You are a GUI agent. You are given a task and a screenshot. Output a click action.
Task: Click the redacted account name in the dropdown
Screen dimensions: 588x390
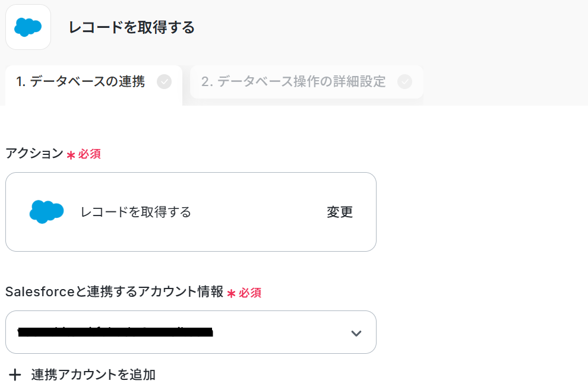coord(115,332)
